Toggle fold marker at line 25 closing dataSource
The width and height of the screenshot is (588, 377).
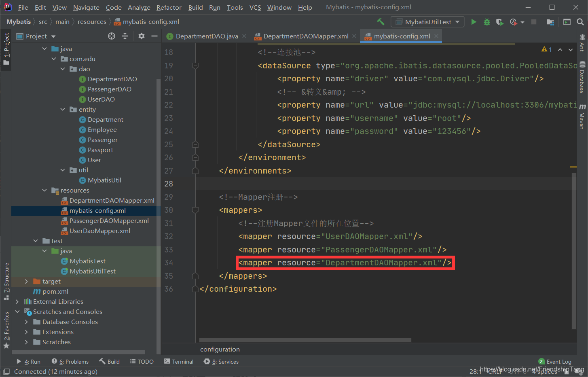click(x=195, y=144)
